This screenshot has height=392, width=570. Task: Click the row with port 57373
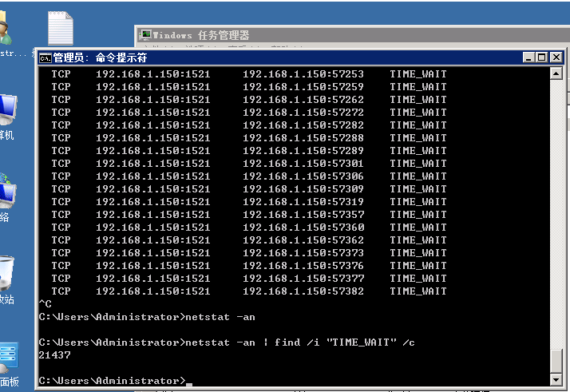tap(248, 253)
